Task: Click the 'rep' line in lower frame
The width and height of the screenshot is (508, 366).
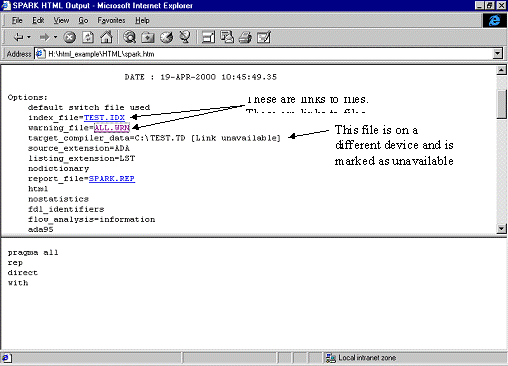Action: coord(15,263)
